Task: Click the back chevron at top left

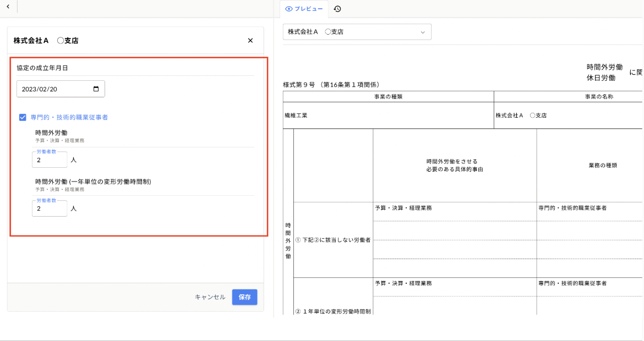Action: point(8,6)
